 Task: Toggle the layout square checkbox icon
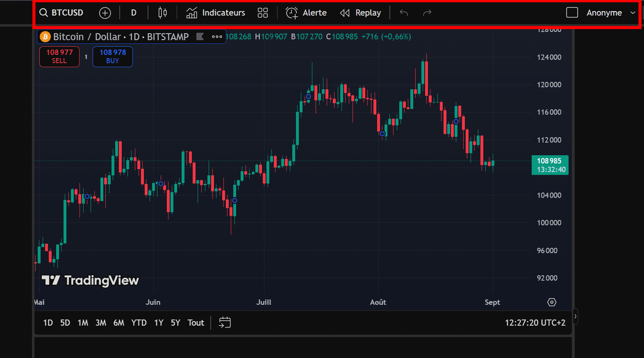[572, 13]
